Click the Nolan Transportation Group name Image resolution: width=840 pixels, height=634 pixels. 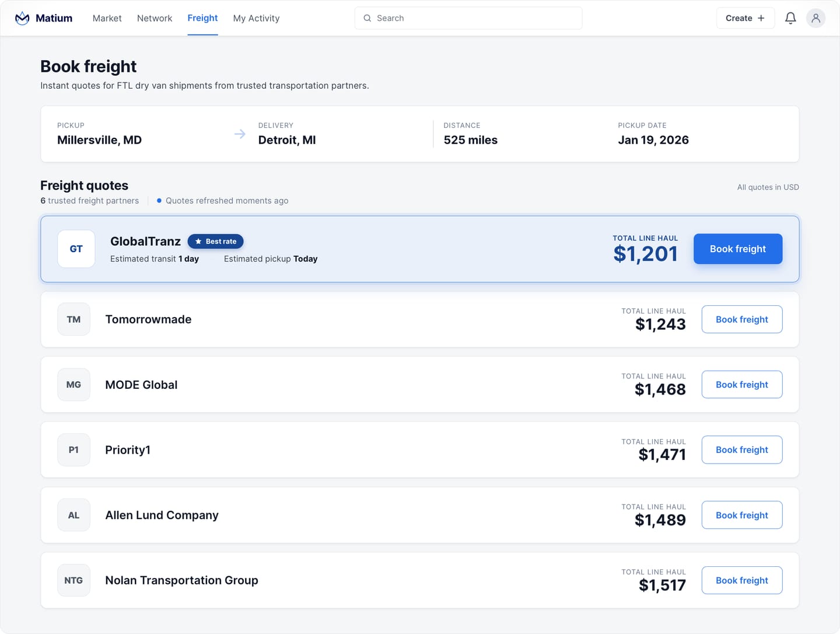pyautogui.click(x=181, y=580)
